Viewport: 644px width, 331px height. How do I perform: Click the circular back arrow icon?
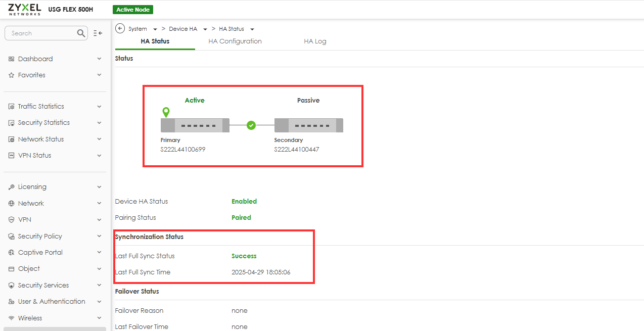point(120,28)
